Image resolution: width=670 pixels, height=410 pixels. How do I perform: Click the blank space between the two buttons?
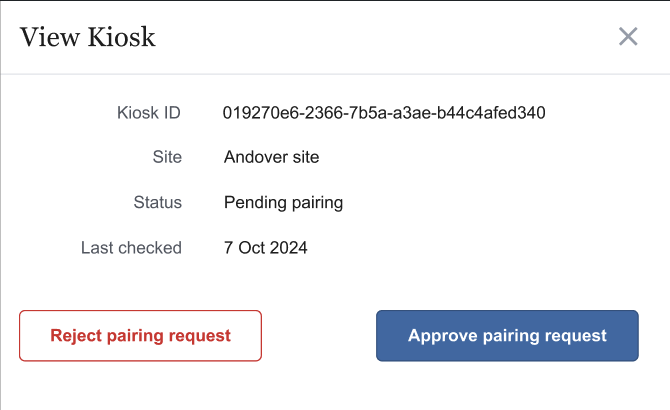(318, 336)
